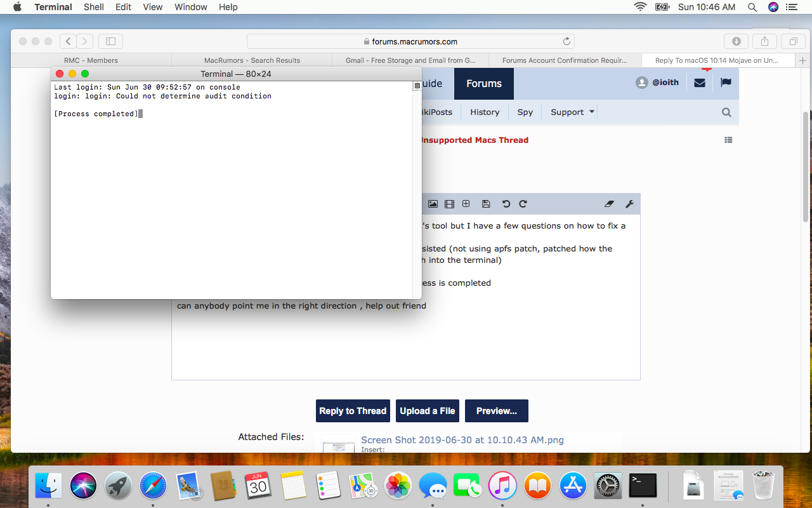Open the Window menu

point(191,7)
